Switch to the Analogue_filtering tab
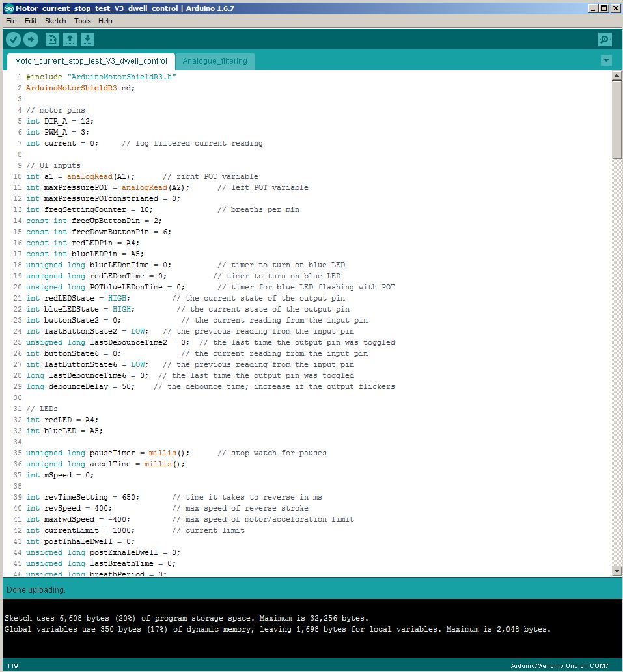 215,61
